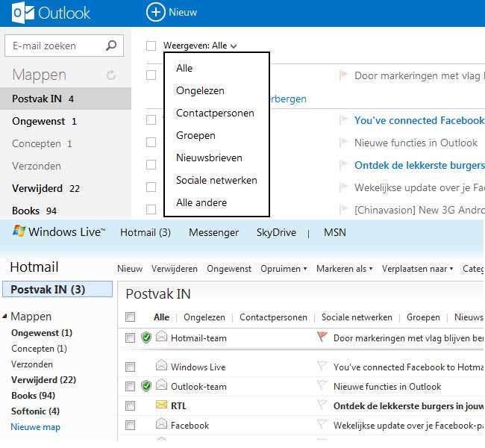Image resolution: width=485 pixels, height=448 pixels.
Task: Click the yellow envelope icon beside RTL
Action: pos(161,405)
